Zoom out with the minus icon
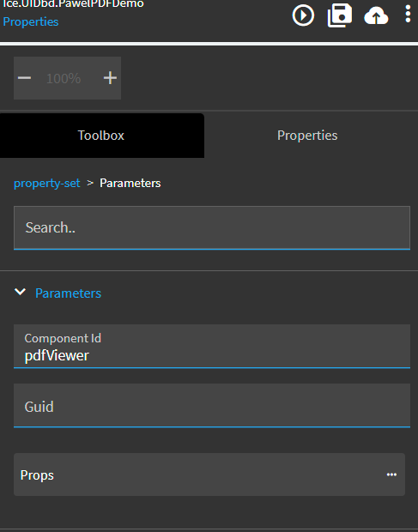This screenshot has height=532, width=418. pyautogui.click(x=24, y=78)
